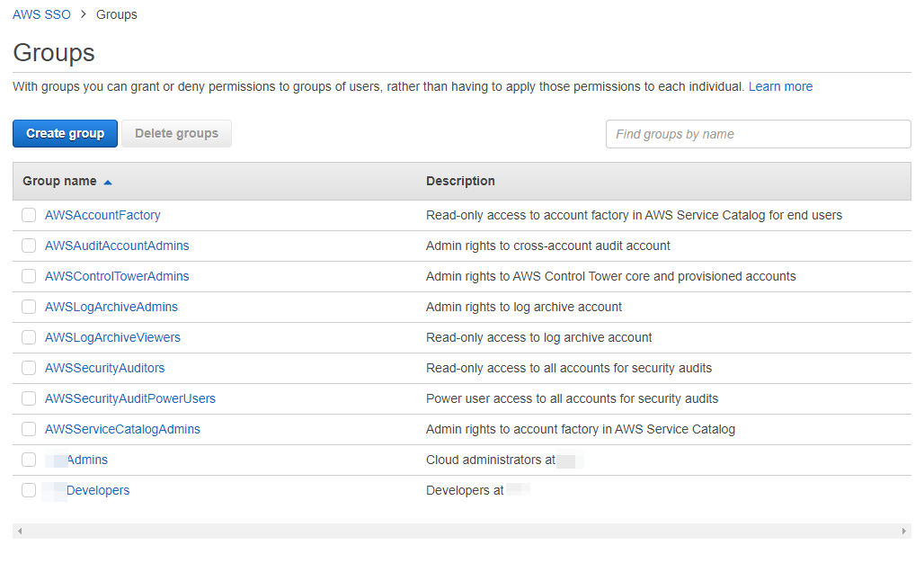The image size is (924, 563).
Task: Open the Admins group link
Action: tap(87, 460)
